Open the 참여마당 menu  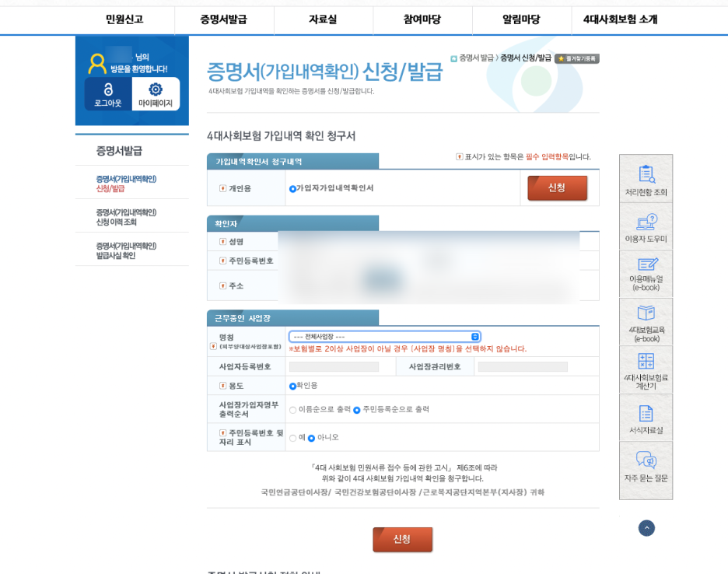pyautogui.click(x=422, y=19)
